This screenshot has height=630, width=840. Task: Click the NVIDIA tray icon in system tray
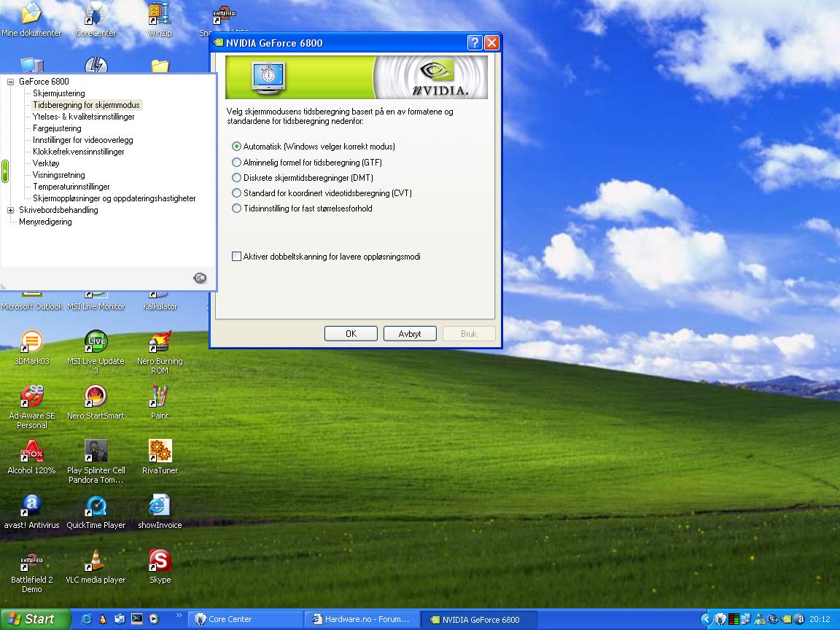pos(786,619)
